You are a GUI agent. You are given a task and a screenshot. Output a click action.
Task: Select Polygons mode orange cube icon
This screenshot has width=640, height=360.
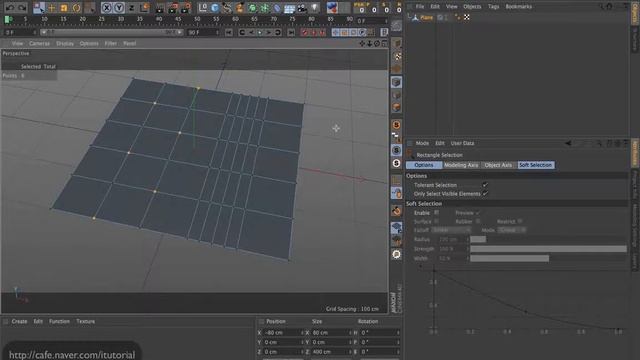[x=396, y=107]
